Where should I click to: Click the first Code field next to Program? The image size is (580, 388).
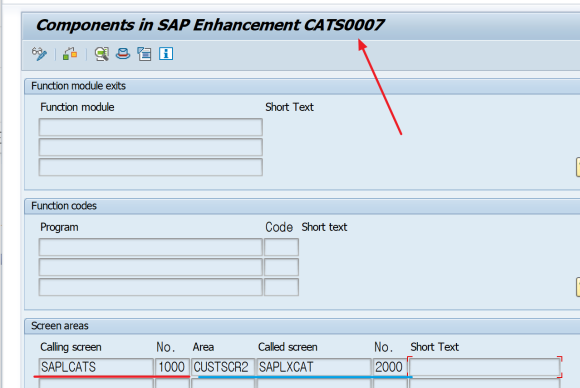coord(281,247)
